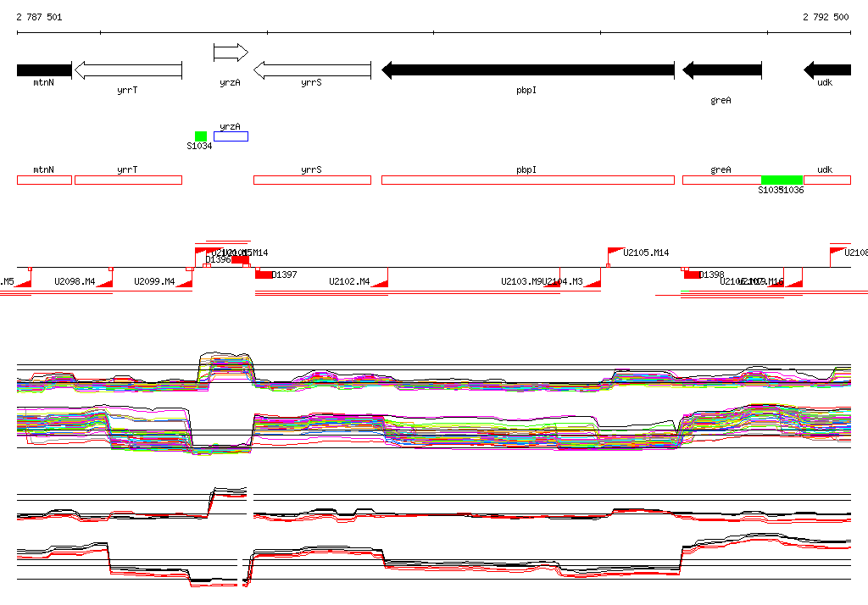Click the red terminator triangle after U2102.M4
868x605 pixels.
click(380, 283)
